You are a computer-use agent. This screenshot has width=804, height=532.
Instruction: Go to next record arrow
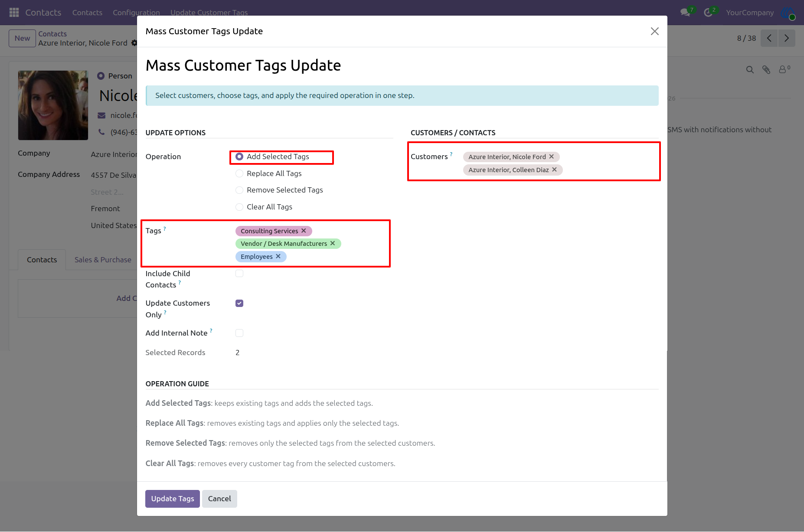pos(787,38)
